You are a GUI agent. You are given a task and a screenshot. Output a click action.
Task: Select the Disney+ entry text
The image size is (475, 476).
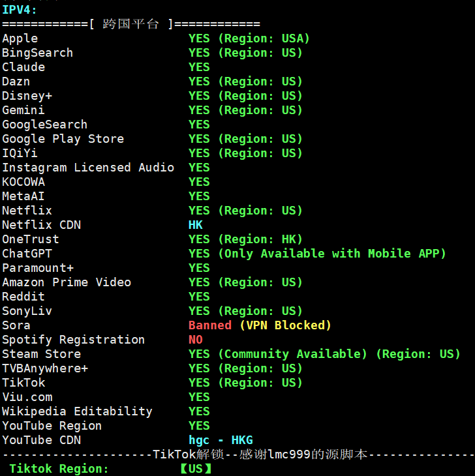[x=27, y=96]
